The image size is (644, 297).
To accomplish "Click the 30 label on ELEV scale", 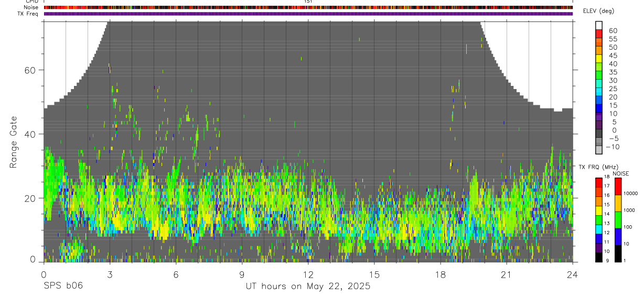I will click(613, 80).
